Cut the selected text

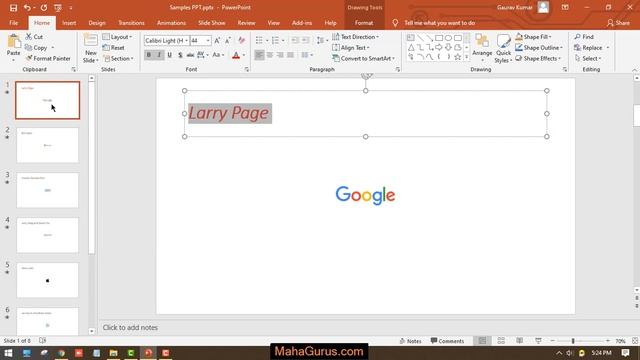[x=34, y=37]
